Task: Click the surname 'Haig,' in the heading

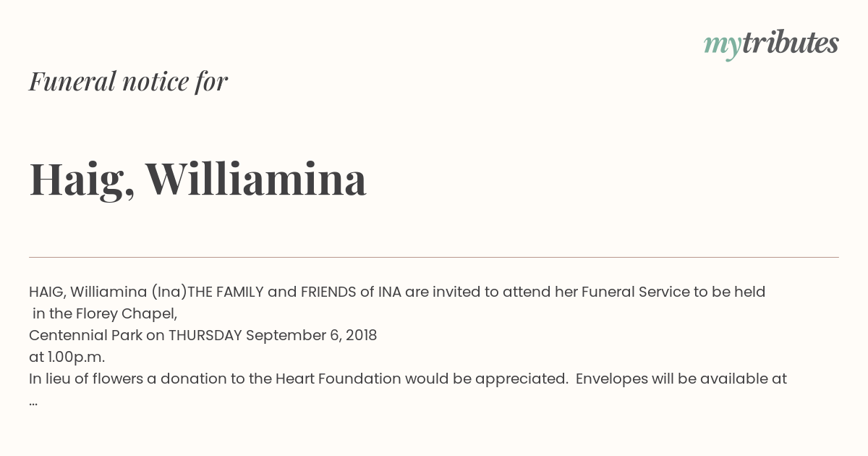Action: pyautogui.click(x=82, y=182)
